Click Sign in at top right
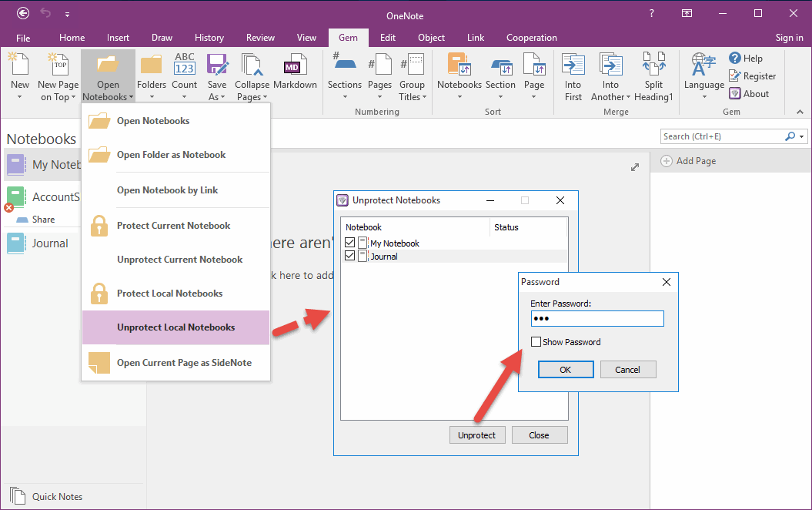 [x=789, y=38]
